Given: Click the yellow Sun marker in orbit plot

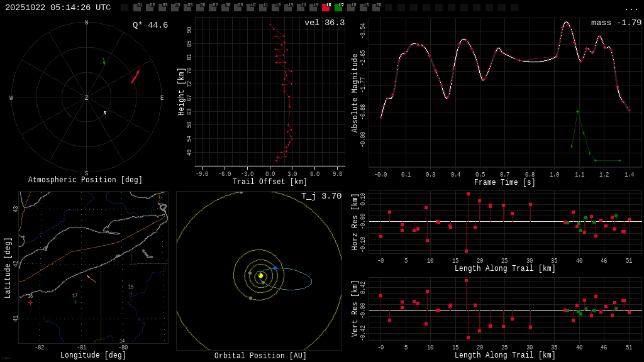Looking at the screenshot, I should (260, 276).
